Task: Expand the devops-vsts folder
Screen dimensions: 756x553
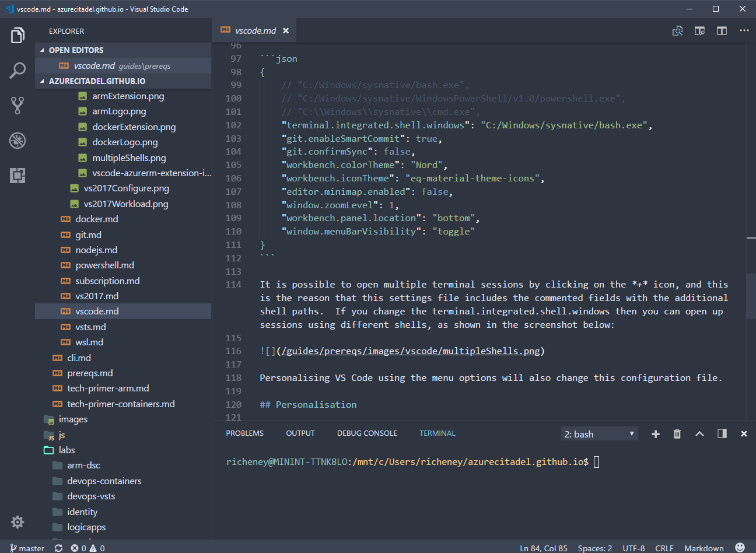Action: (123, 496)
